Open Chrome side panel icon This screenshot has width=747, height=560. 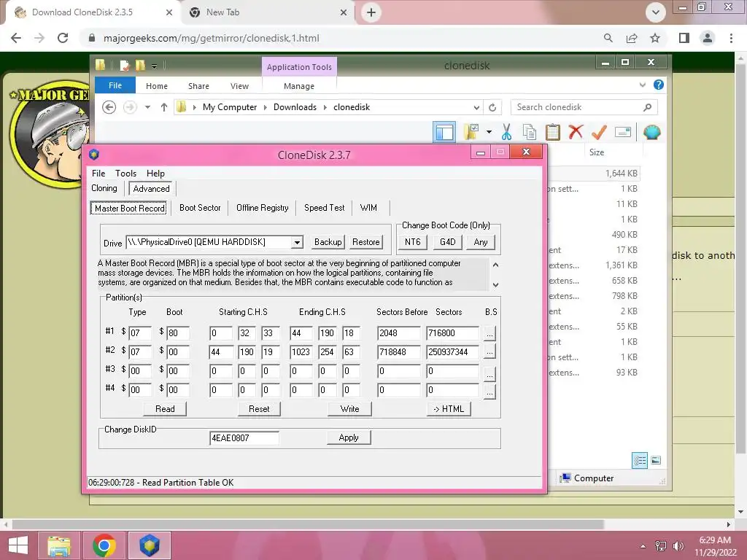click(684, 38)
